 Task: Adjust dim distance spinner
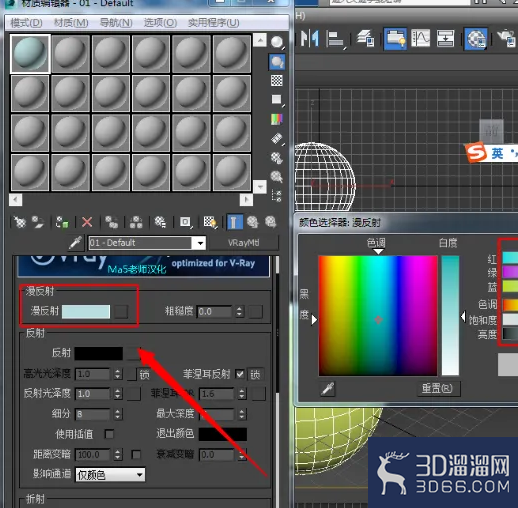(x=117, y=455)
